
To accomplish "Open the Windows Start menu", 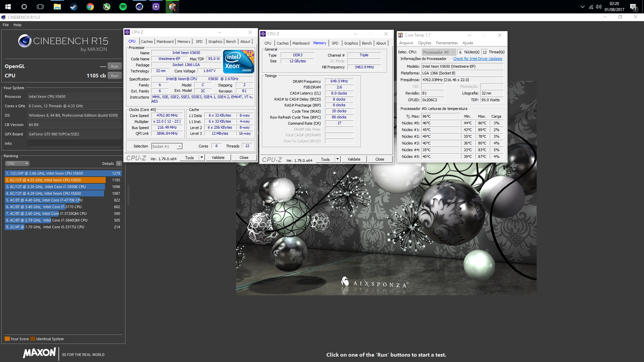I will 8,6.
